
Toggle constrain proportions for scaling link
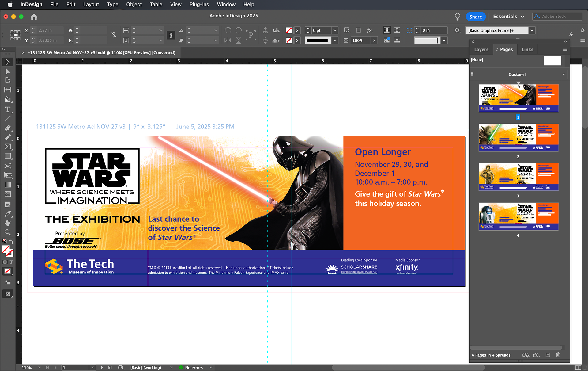[171, 35]
